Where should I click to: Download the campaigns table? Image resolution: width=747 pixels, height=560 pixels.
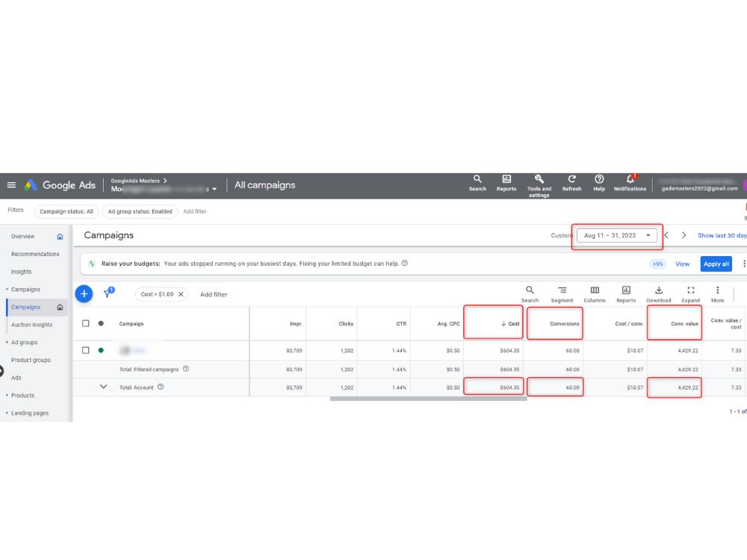(659, 293)
